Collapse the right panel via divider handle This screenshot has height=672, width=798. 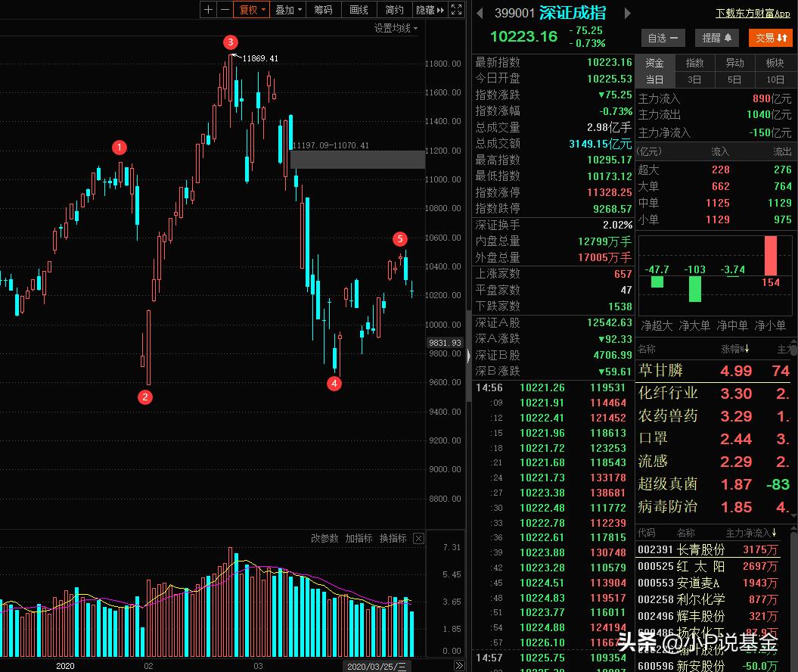coord(469,356)
